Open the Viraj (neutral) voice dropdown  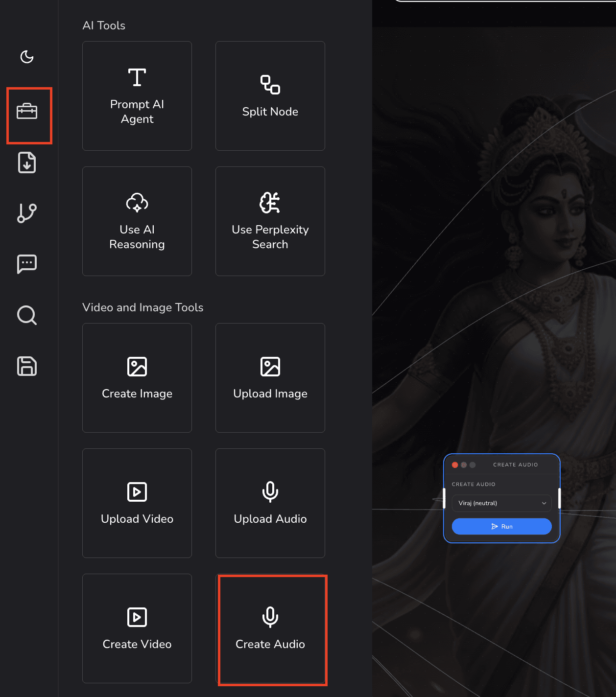click(x=502, y=503)
